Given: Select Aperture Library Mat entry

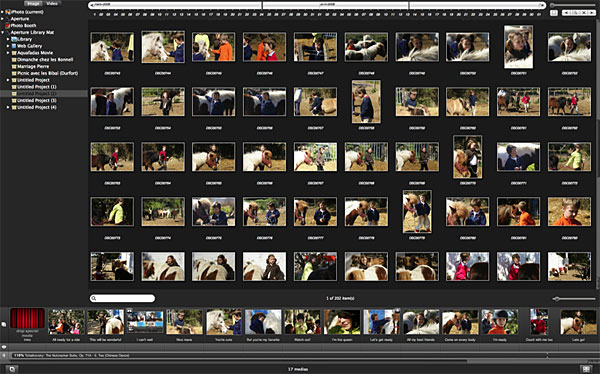Looking at the screenshot, I should point(32,33).
